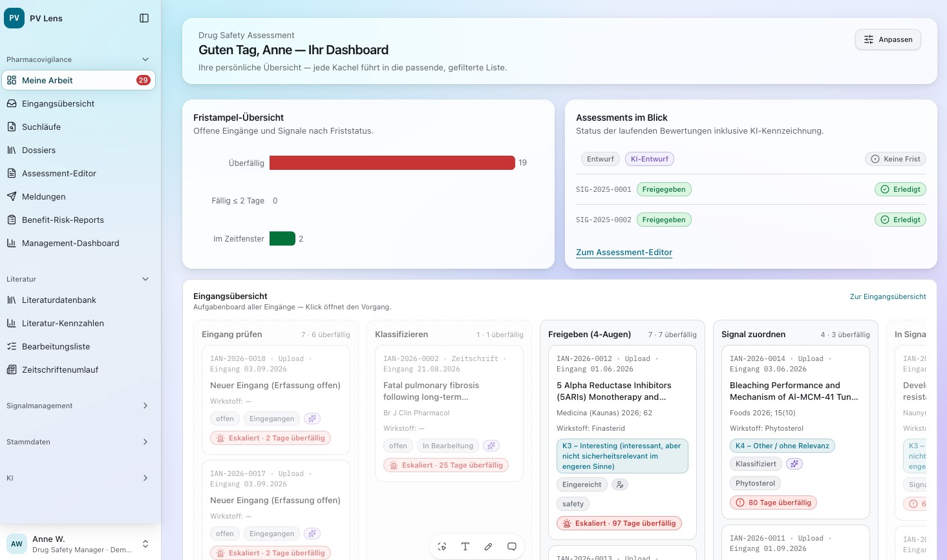
Task: Click the red Überfällig bar
Action: 392,163
